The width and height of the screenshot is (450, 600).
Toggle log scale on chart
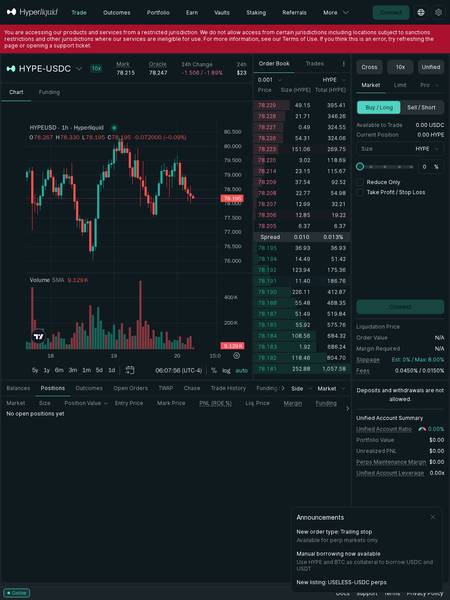click(x=227, y=370)
